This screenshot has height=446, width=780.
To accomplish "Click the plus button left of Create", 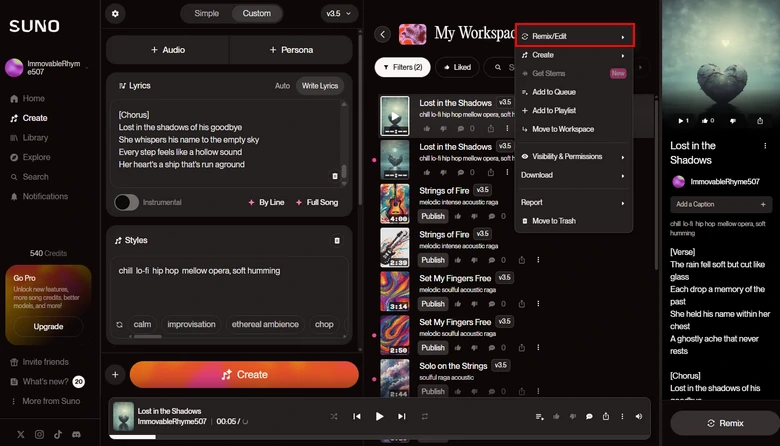I will (x=115, y=374).
